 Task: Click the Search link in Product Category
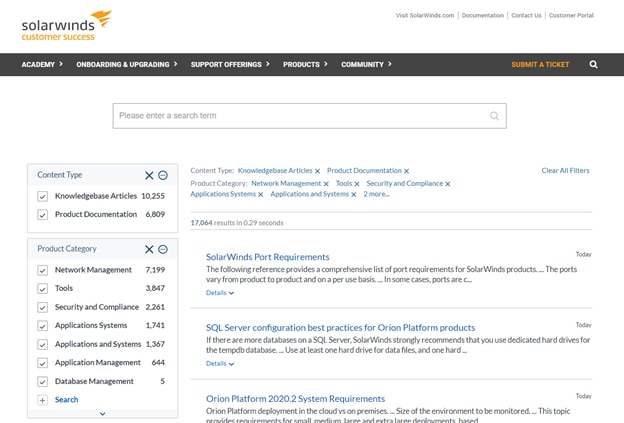tap(66, 400)
